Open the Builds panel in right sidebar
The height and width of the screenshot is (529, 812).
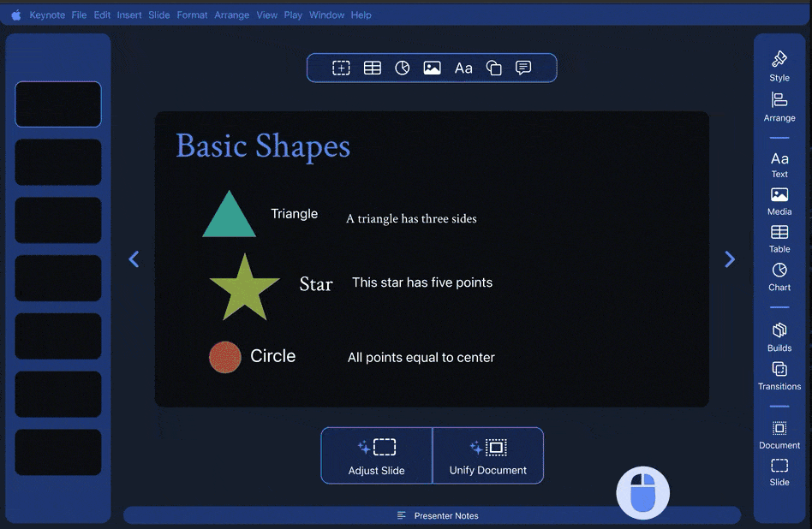click(779, 337)
